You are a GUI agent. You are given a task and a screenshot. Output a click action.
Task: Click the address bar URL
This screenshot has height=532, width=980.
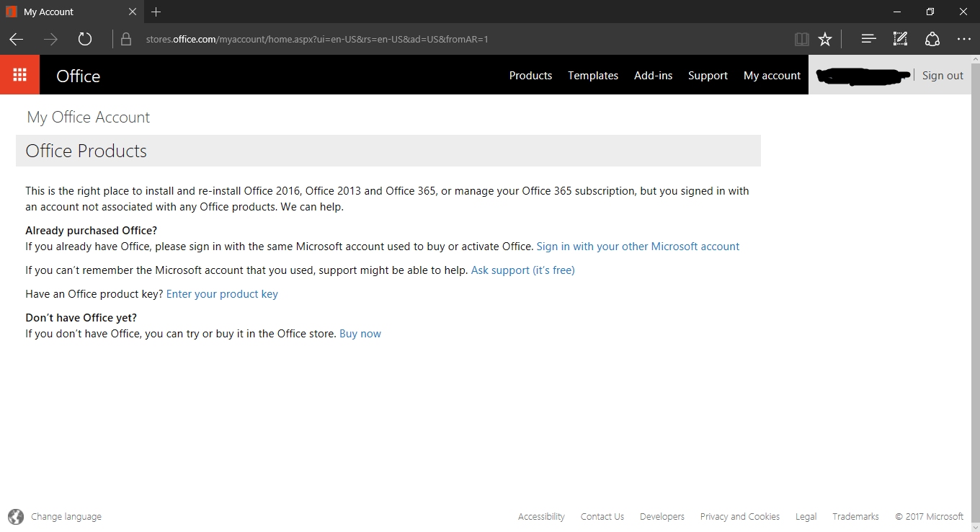pyautogui.click(x=317, y=39)
